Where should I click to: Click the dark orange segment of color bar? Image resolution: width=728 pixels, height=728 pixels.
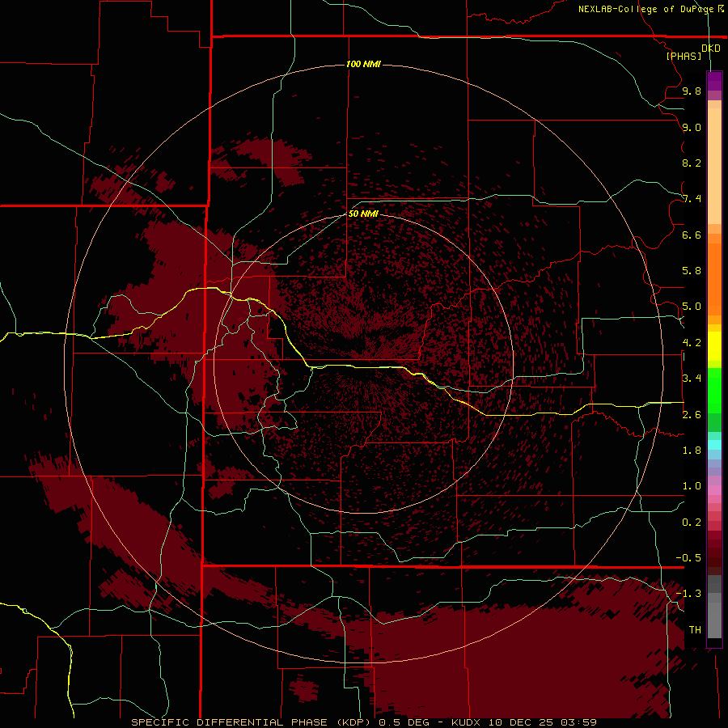(714, 279)
